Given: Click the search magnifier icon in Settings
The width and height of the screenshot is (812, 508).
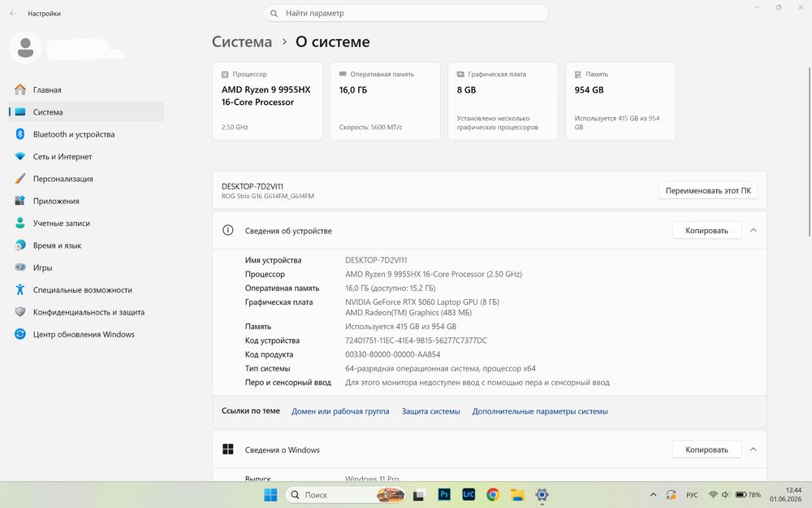Looking at the screenshot, I should pos(274,14).
